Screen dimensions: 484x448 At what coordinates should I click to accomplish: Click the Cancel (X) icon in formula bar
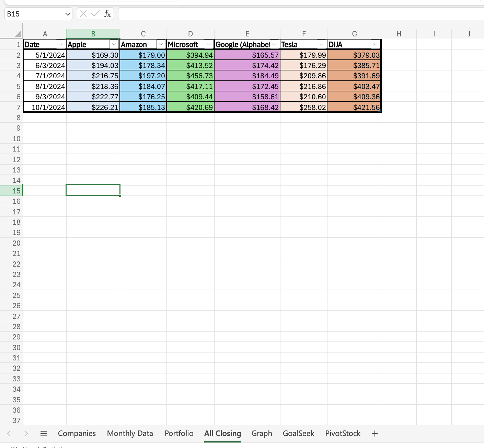83,14
